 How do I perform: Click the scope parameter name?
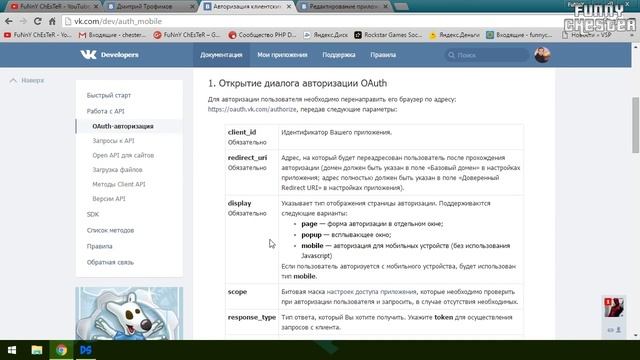click(237, 292)
